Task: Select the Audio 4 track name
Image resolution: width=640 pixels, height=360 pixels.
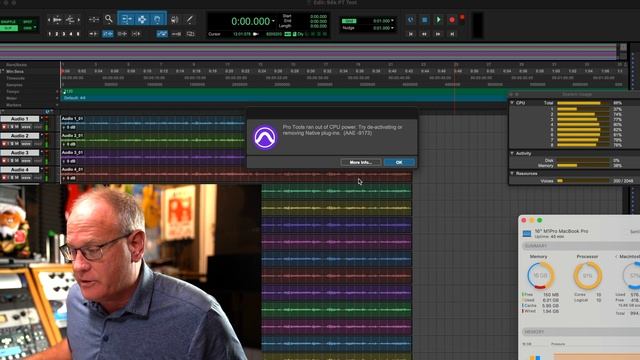Action: [20, 169]
